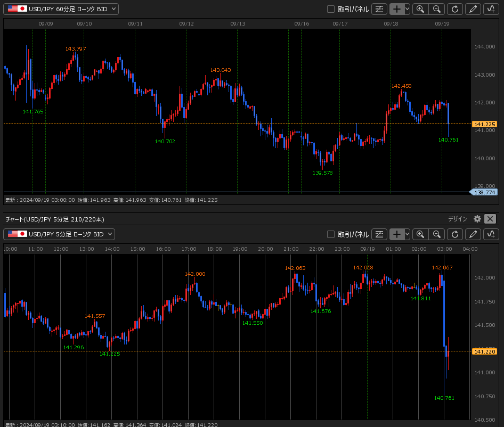This screenshot has width=504, height=427.
Task: Click the 141.811 low label
Action: (x=421, y=299)
